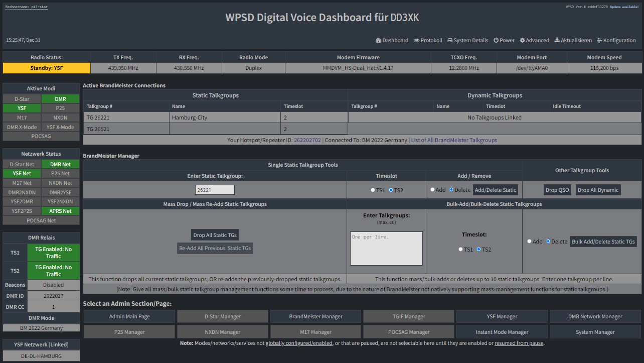Open the System Manager page
This screenshot has height=363, width=644.
pos(595,332)
